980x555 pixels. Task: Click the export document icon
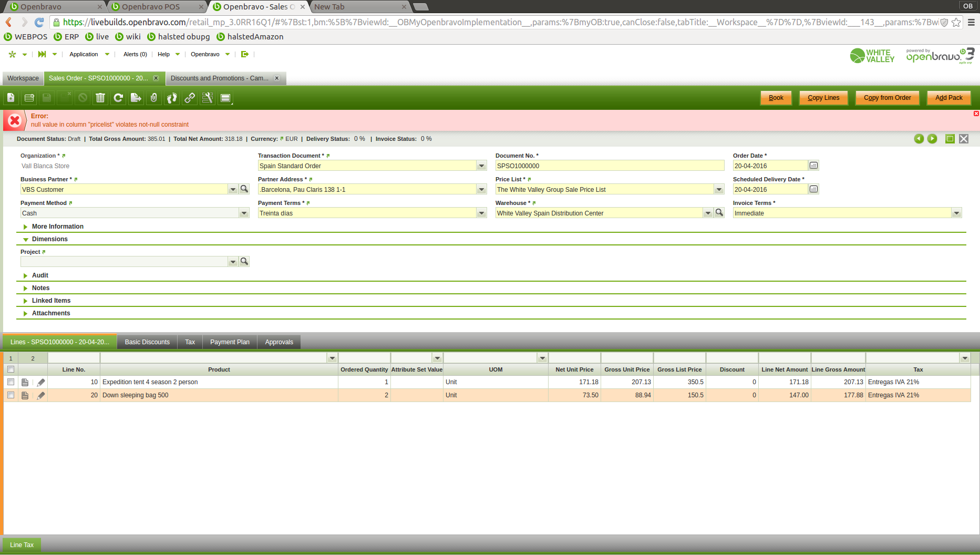tap(136, 98)
